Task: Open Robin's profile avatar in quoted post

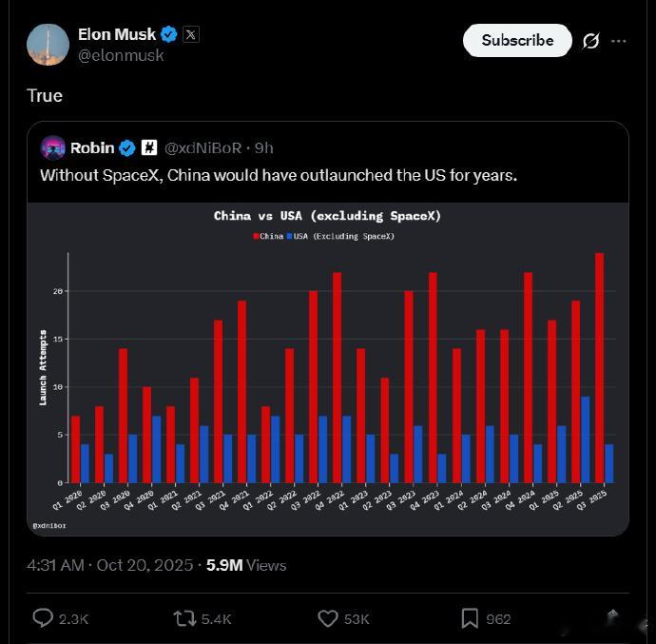Action: 52,147
